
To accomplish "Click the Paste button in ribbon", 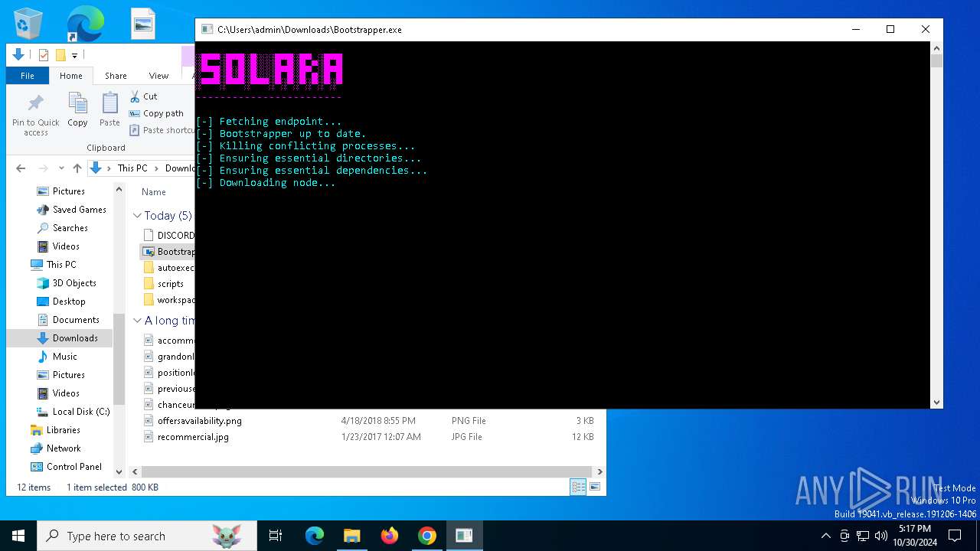I will 109,109.
